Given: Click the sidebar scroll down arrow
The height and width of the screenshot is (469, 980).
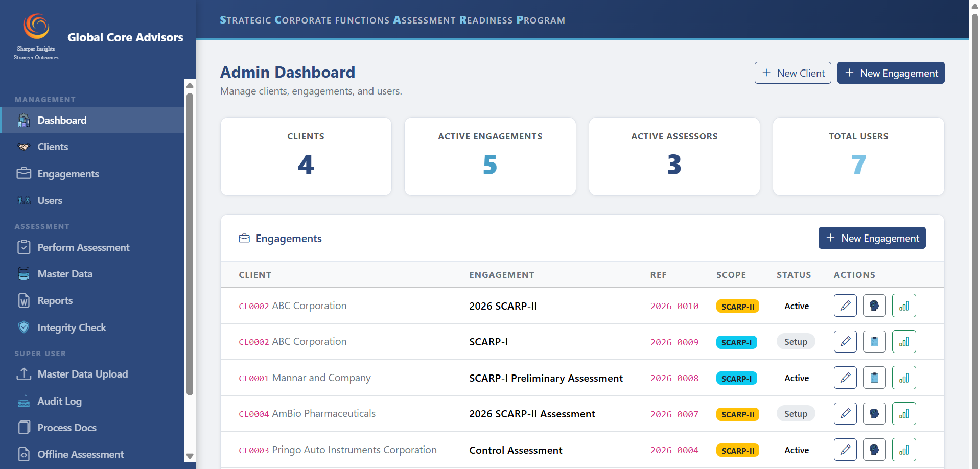Looking at the screenshot, I should (x=190, y=456).
